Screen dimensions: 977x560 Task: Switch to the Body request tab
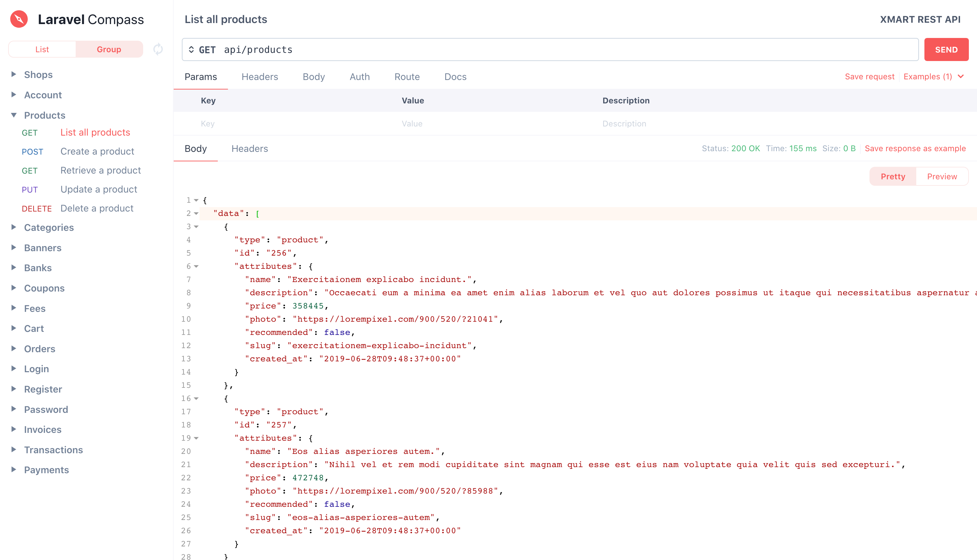pyautogui.click(x=313, y=77)
